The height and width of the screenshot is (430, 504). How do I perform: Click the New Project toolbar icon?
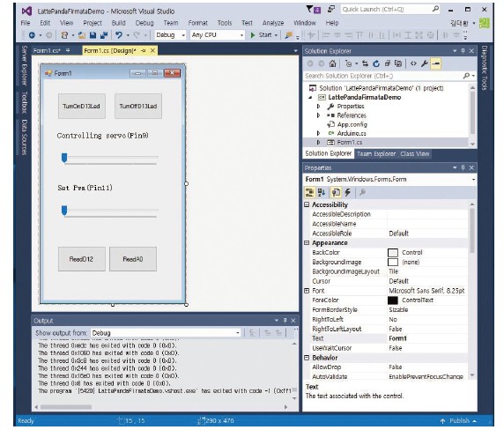coord(64,35)
